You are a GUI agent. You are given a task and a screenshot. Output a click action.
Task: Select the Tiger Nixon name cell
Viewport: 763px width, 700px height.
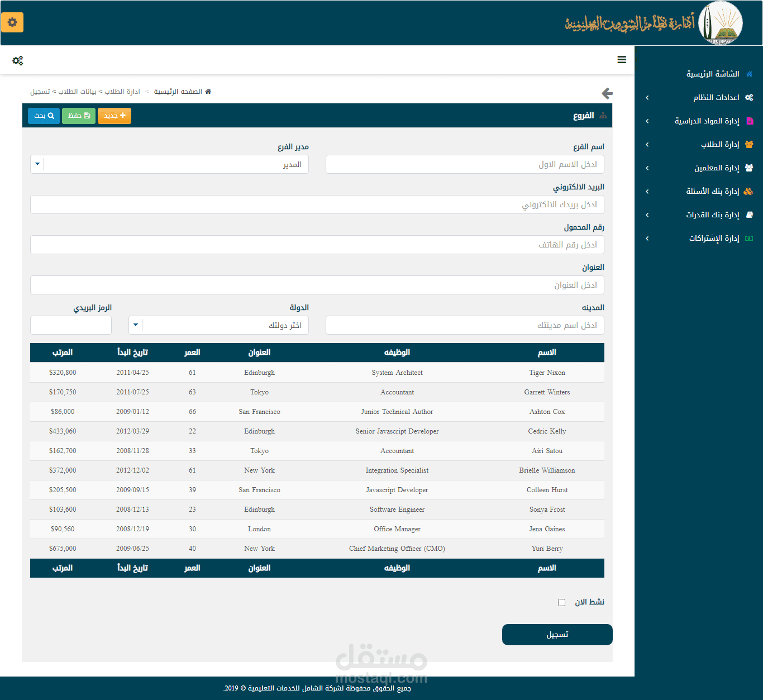(x=547, y=373)
